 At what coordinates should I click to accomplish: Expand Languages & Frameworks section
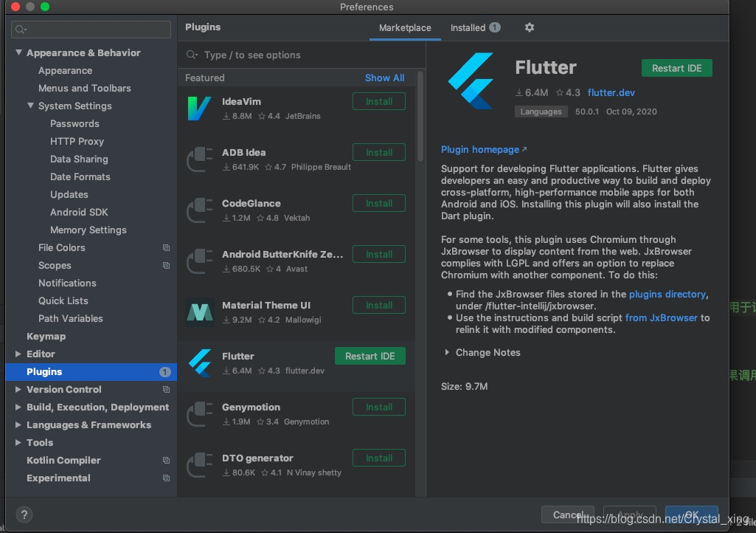tap(18, 425)
